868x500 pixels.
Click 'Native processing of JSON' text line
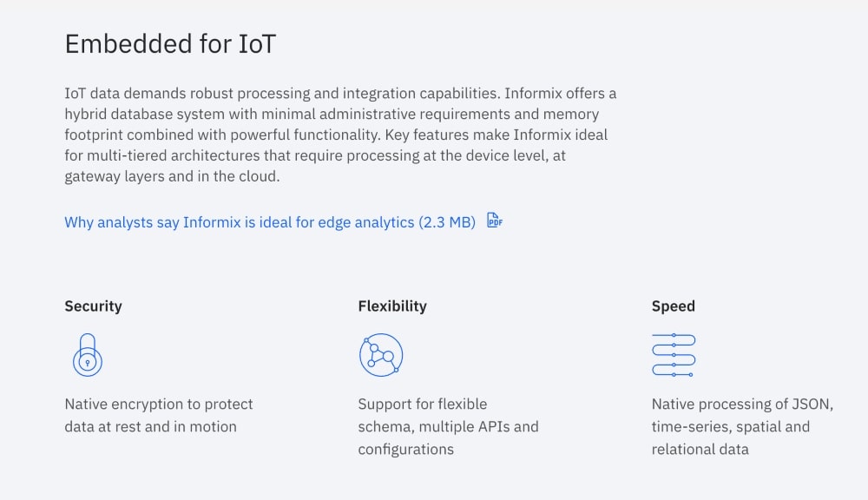(x=742, y=404)
